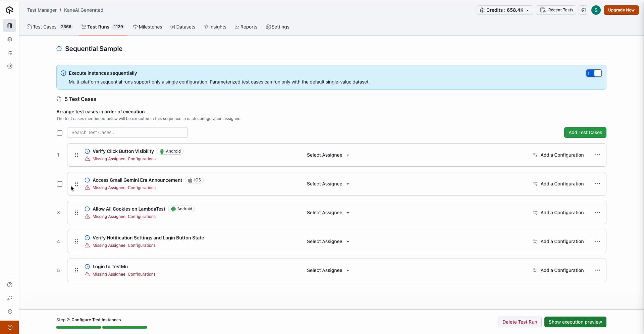Click the help question mark icon
This screenshot has width=644, height=334.
(10, 285)
